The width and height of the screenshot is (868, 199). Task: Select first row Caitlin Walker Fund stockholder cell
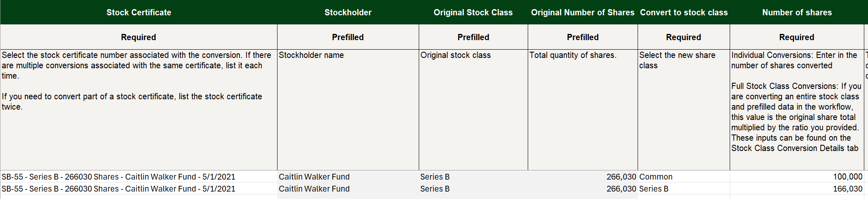coord(348,177)
